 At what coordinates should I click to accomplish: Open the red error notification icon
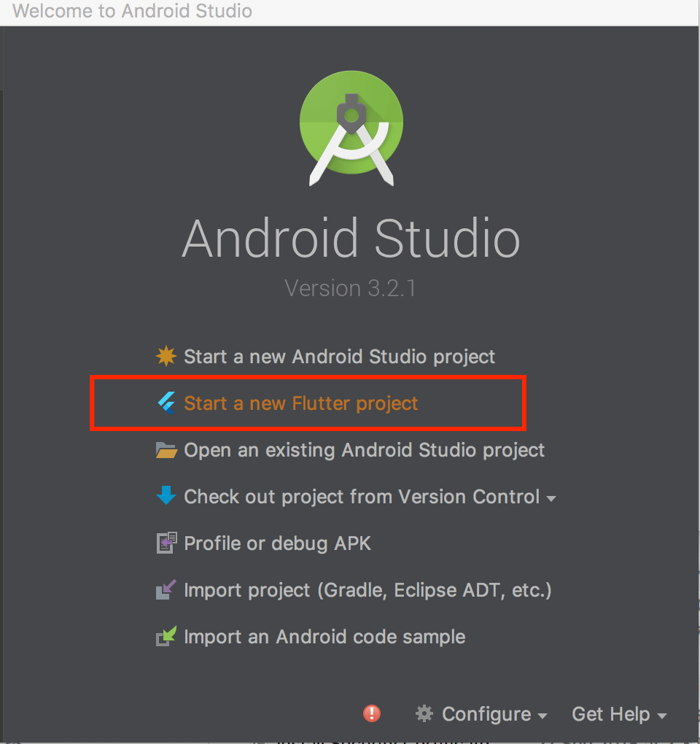[x=372, y=713]
